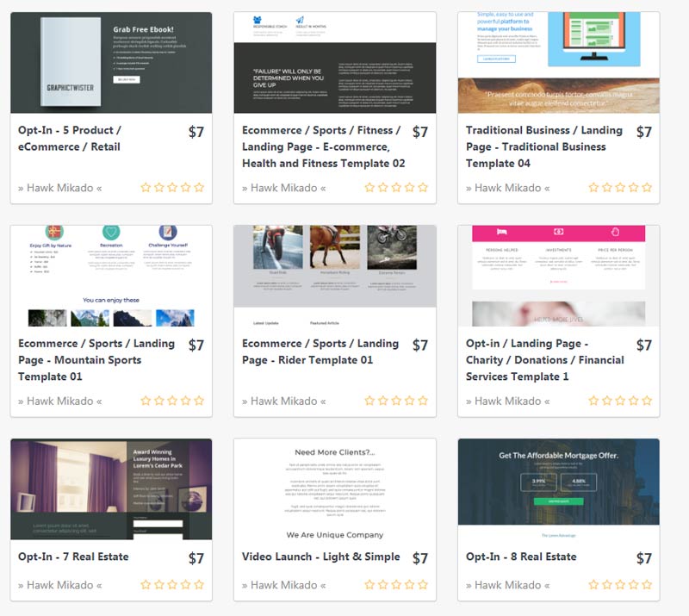Open the Traditional Business Template 04 thumbnail

click(558, 62)
